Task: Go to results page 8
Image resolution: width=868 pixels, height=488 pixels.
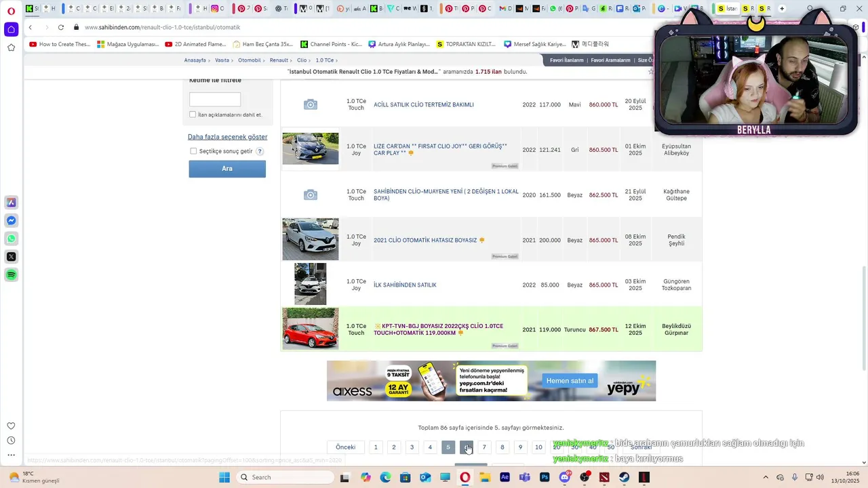Action: (x=502, y=447)
